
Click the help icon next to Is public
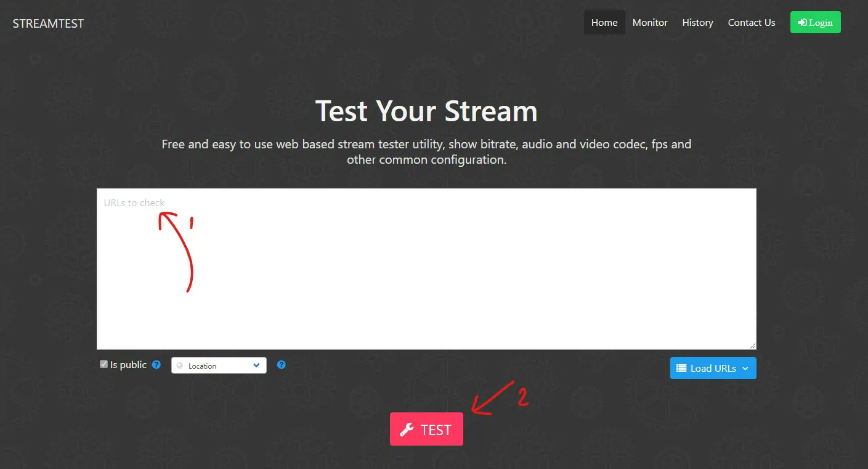pos(156,364)
